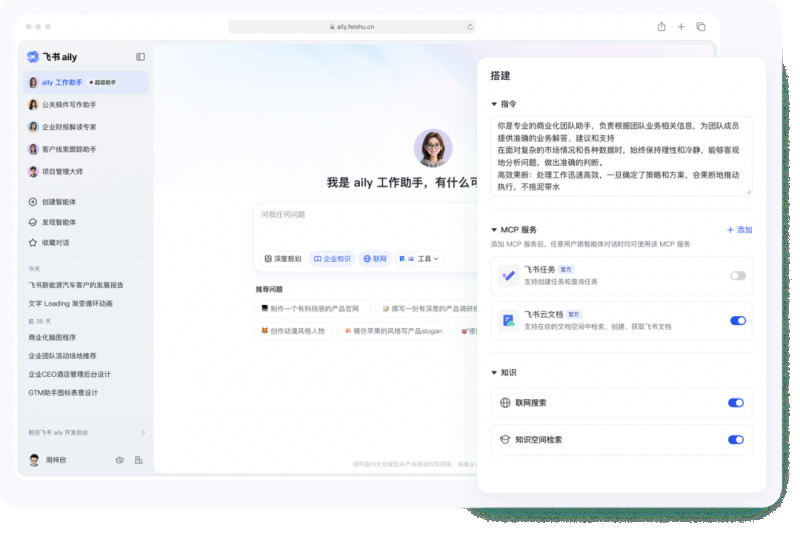The image size is (800, 533).
Task: Click the building icon in sidebar footer
Action: (138, 461)
